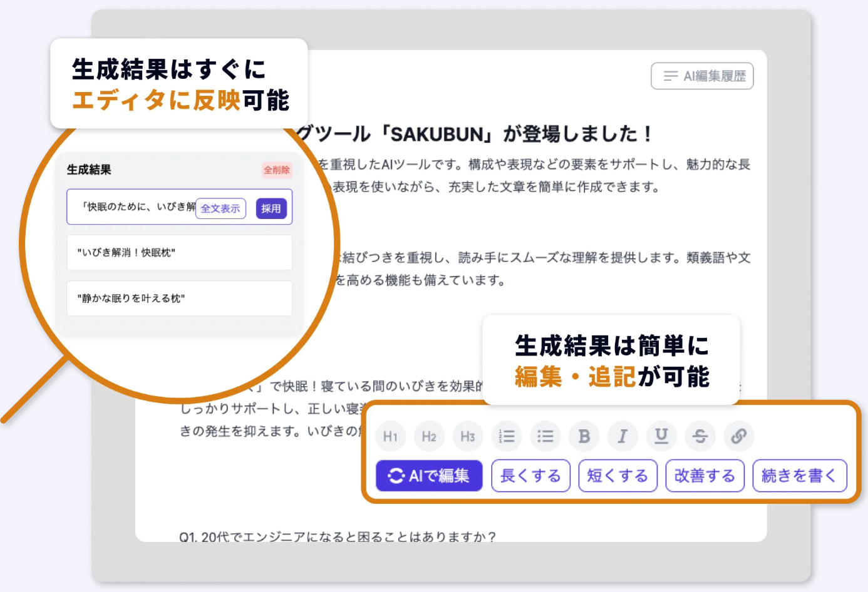Click the 長くする button
Viewport: 868px width, 592px height.
click(530, 476)
